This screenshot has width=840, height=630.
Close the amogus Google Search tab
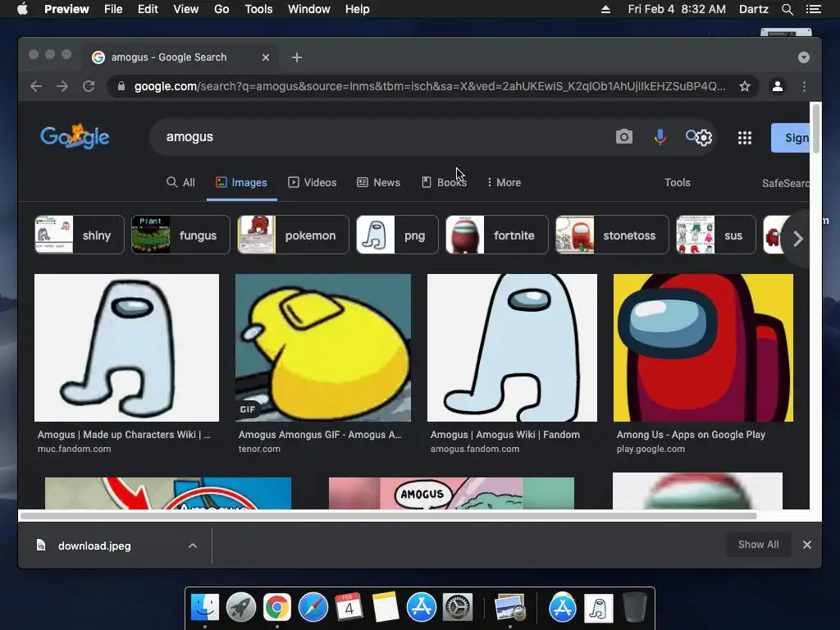tap(266, 57)
